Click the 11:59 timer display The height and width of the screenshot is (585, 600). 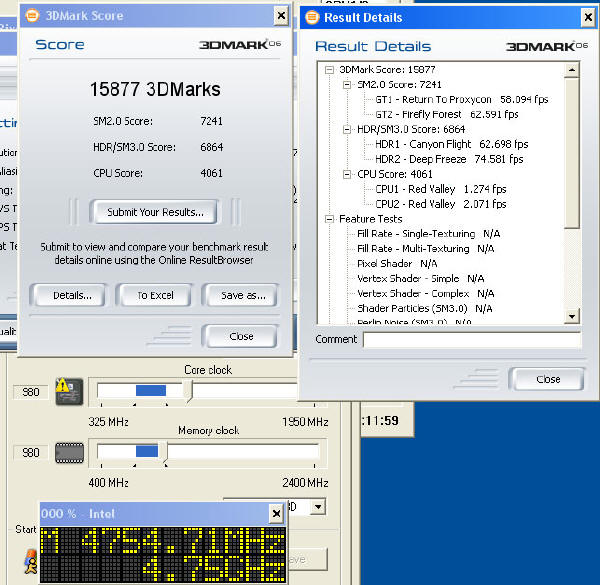[380, 421]
